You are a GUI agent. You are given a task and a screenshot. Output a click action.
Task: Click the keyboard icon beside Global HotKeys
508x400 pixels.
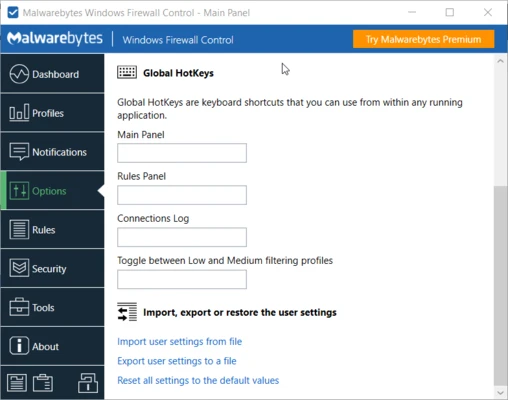point(127,72)
